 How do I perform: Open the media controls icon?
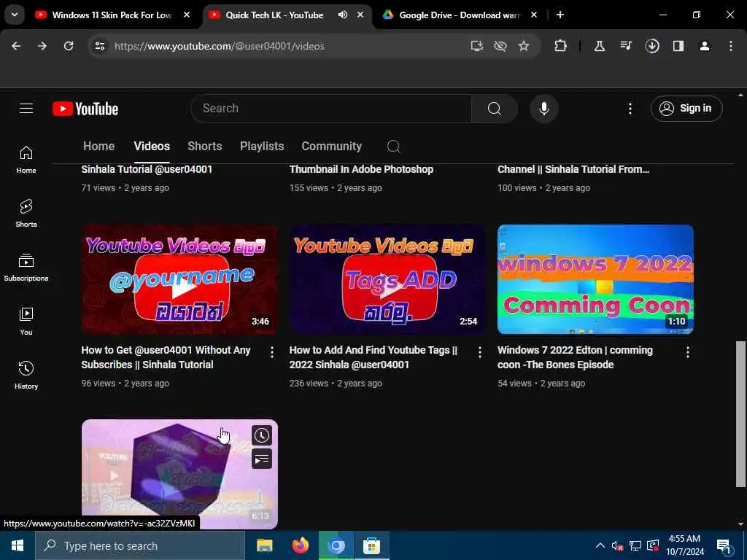(625, 46)
